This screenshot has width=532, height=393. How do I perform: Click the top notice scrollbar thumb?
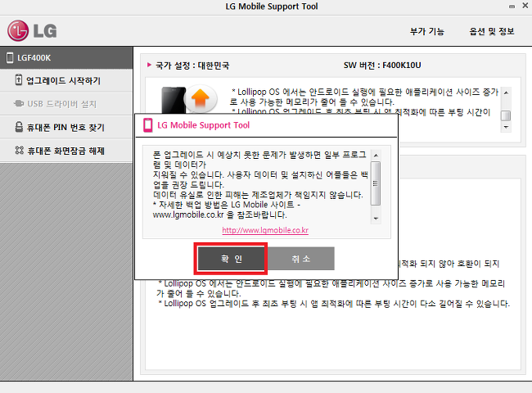click(506, 115)
